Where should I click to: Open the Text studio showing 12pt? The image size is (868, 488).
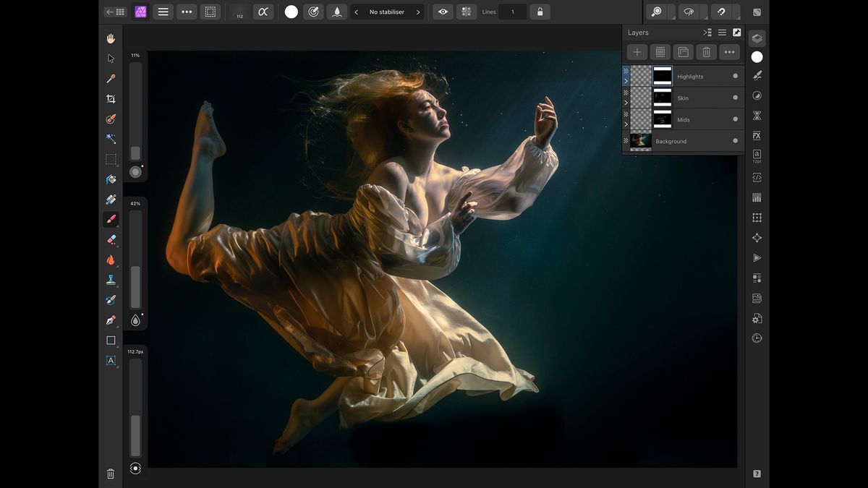pyautogui.click(x=755, y=155)
